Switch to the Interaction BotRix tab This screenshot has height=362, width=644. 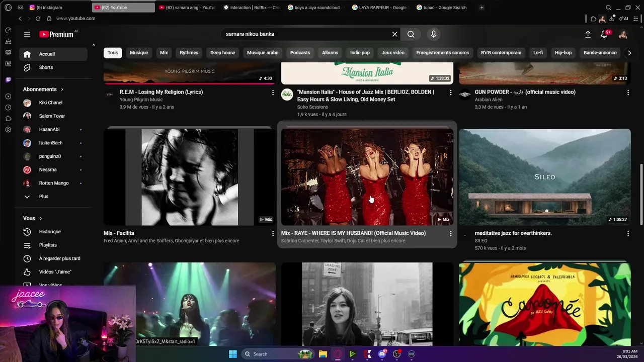pos(252,8)
